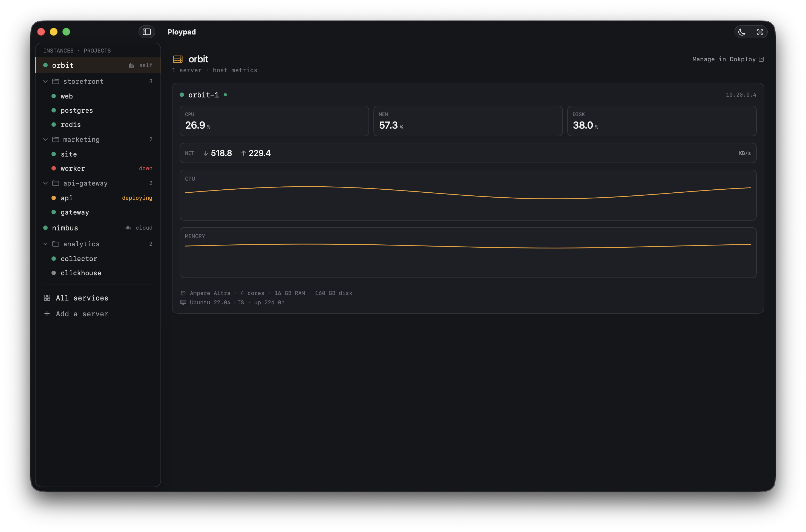The width and height of the screenshot is (806, 532).
Task: Open the web service
Action: pyautogui.click(x=98, y=96)
